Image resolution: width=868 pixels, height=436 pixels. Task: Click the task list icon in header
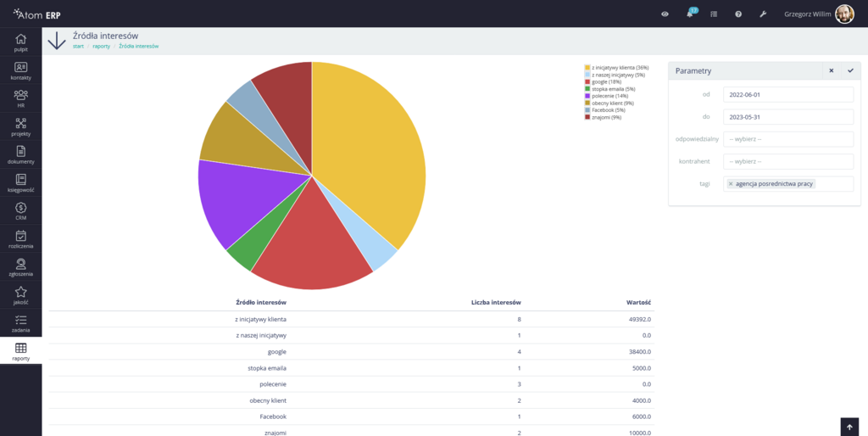point(714,14)
